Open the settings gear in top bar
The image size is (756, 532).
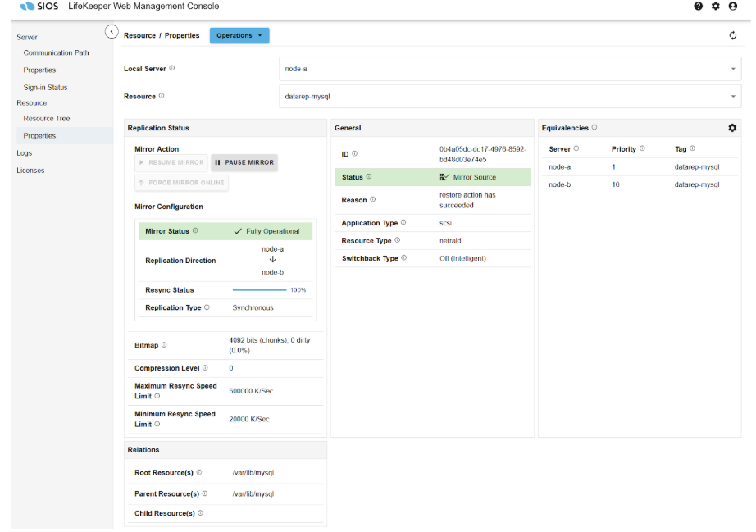[716, 7]
